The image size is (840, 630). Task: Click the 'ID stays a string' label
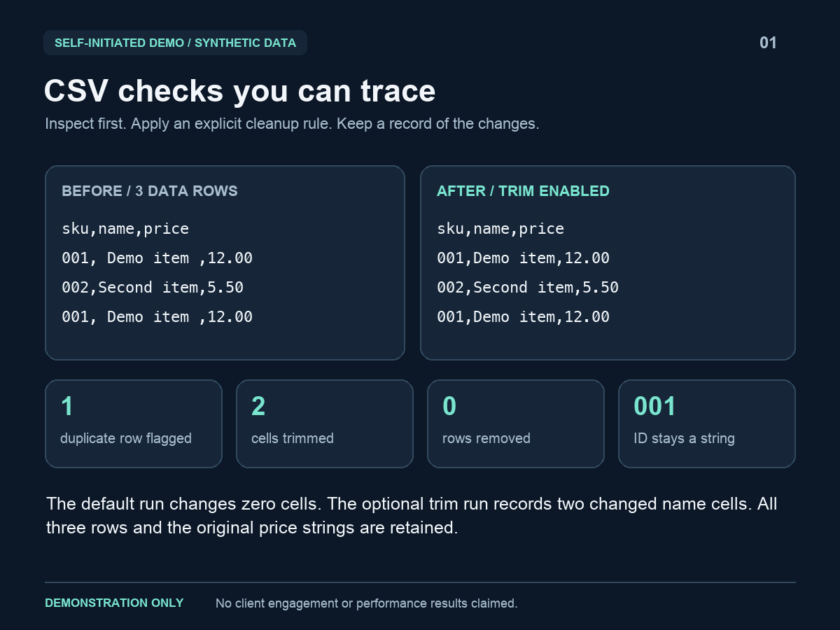pyautogui.click(x=684, y=438)
